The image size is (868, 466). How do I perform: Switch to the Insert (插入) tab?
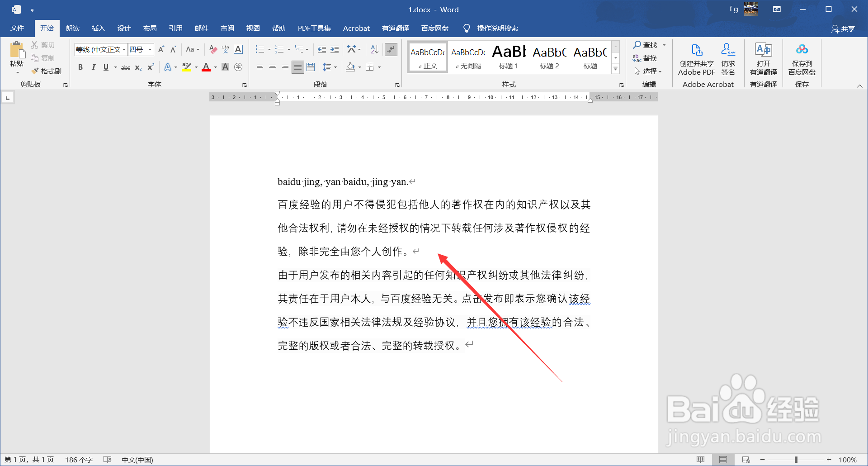tap(98, 28)
